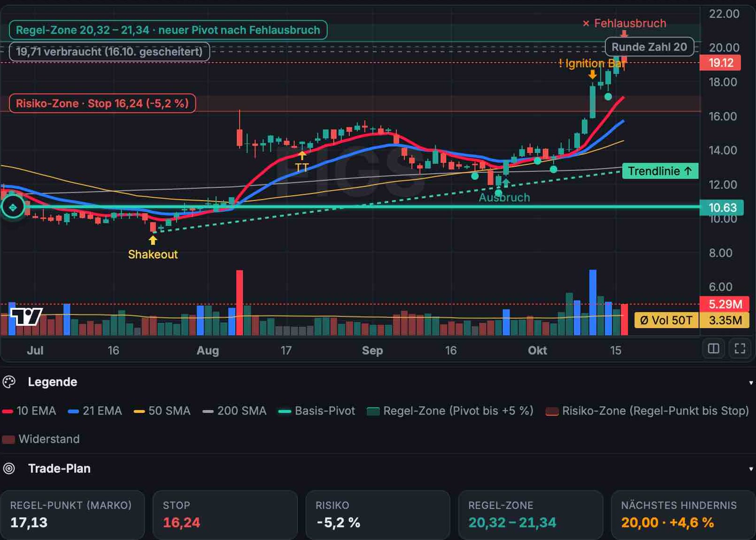Click the Legende palette icon
The image size is (756, 540).
point(9,382)
